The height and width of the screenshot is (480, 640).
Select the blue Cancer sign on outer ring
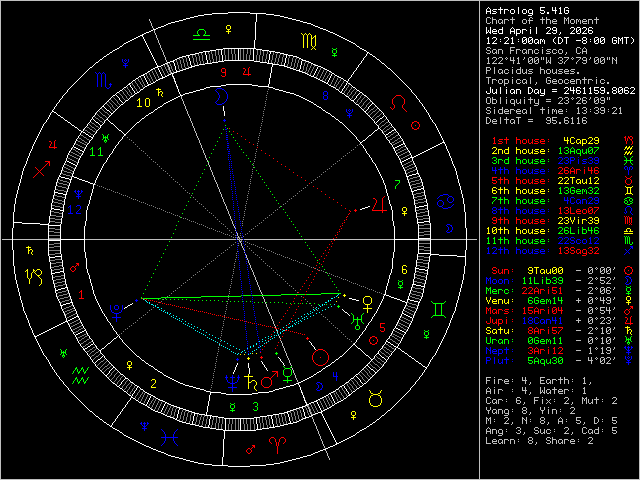pyautogui.click(x=445, y=202)
